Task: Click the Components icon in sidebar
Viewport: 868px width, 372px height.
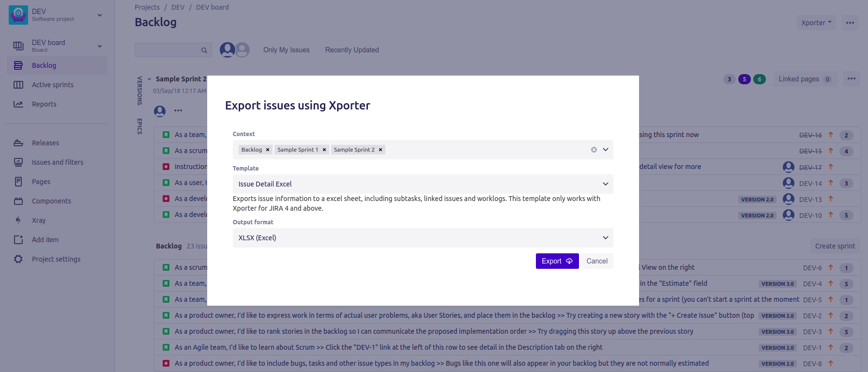Action: pos(18,201)
